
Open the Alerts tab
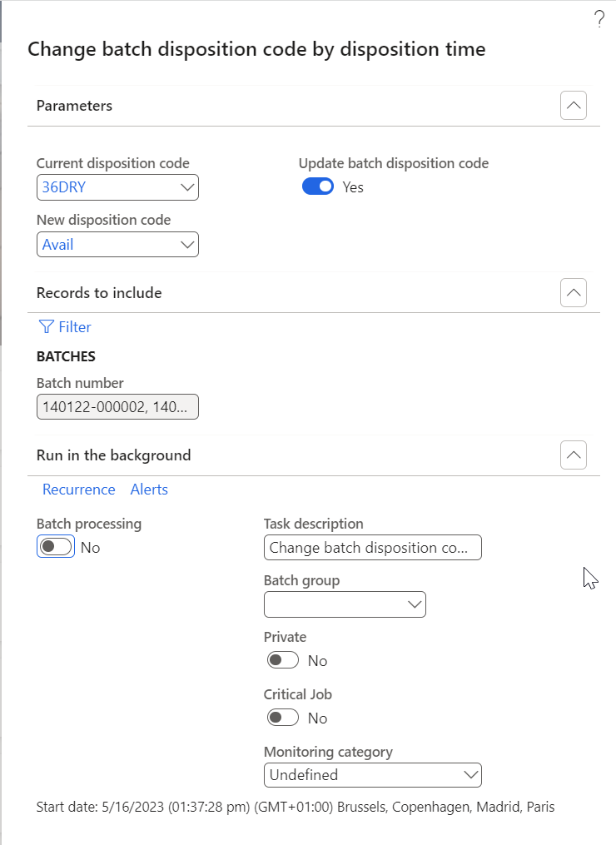click(149, 490)
